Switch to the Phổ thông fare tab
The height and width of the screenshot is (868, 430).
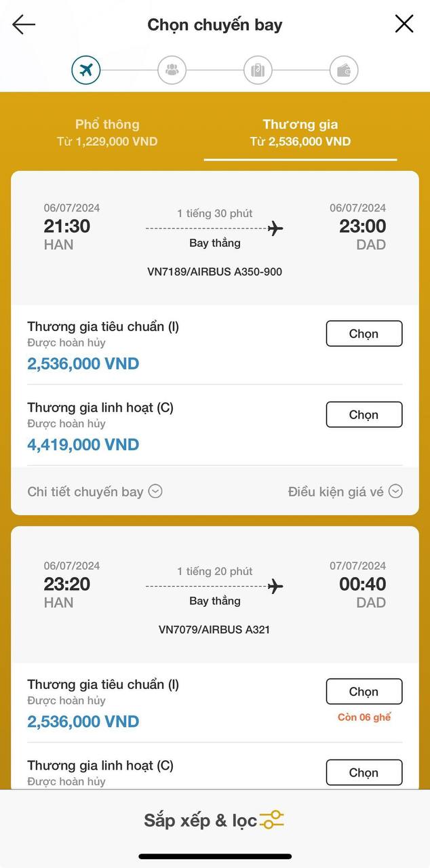point(107,133)
